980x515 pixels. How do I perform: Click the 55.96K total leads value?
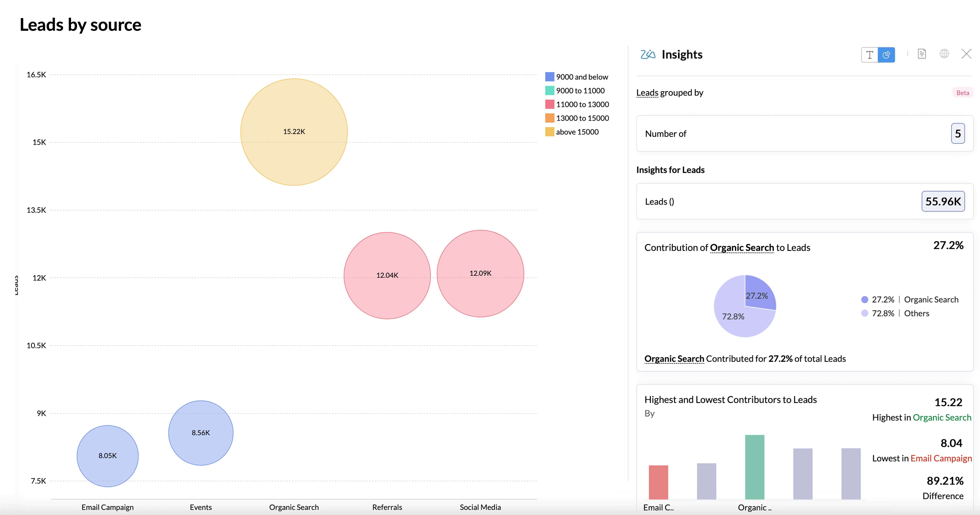click(943, 201)
